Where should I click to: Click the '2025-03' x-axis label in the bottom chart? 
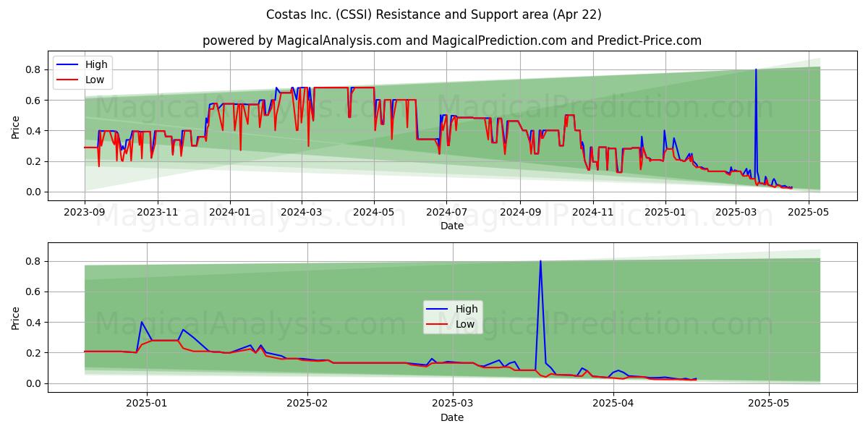click(453, 404)
